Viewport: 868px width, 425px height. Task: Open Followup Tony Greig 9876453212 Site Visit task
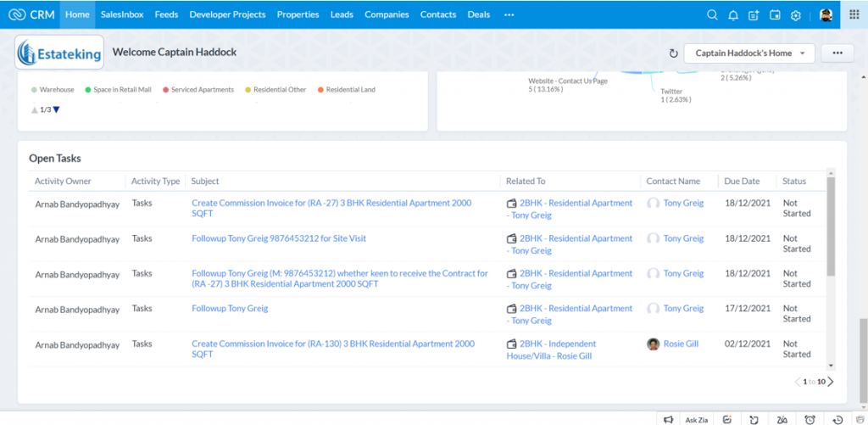click(x=278, y=238)
